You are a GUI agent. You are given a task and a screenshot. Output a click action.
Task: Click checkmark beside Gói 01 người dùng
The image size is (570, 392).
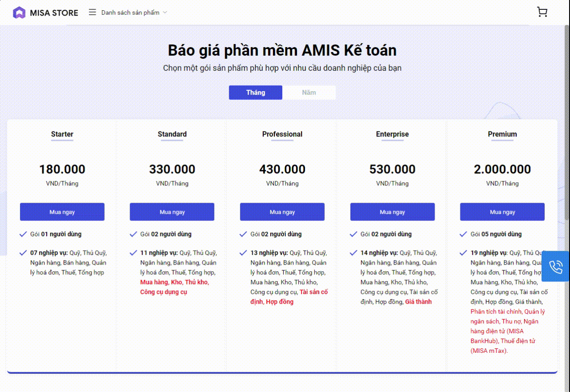click(x=23, y=234)
